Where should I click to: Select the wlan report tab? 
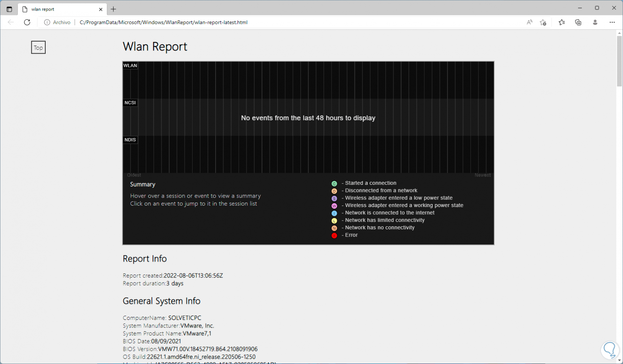63,9
